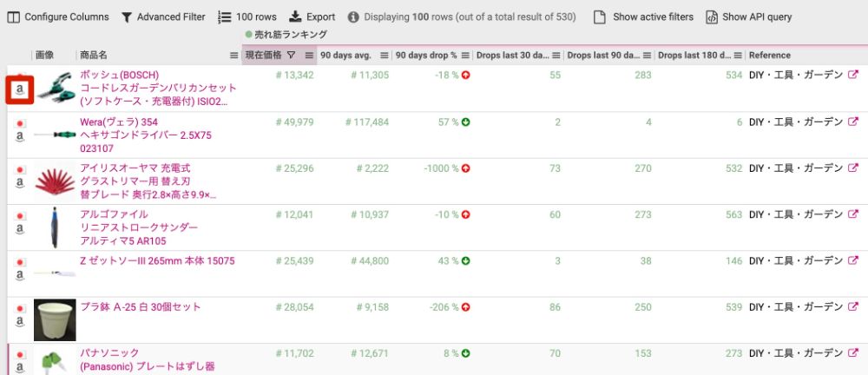Sort by 90 days avg. header
The width and height of the screenshot is (868, 375).
[x=346, y=56]
